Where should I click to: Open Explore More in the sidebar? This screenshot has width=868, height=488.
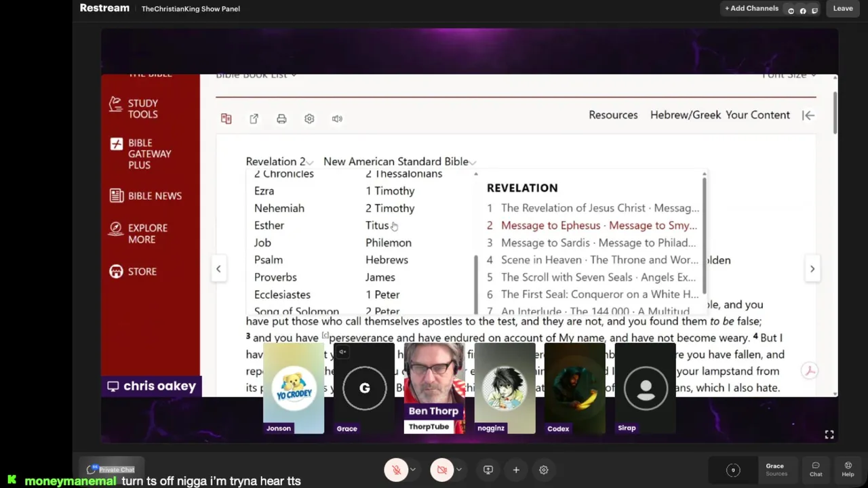point(139,234)
